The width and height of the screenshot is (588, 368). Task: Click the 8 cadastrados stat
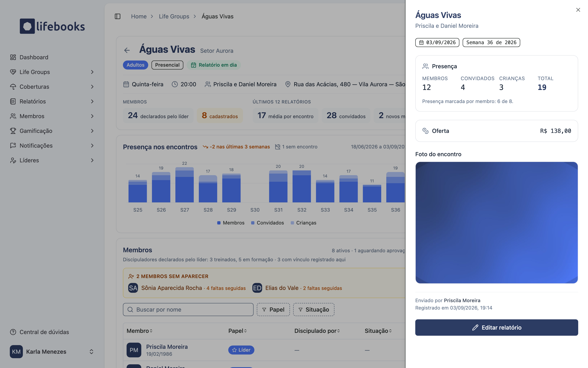pyautogui.click(x=220, y=116)
